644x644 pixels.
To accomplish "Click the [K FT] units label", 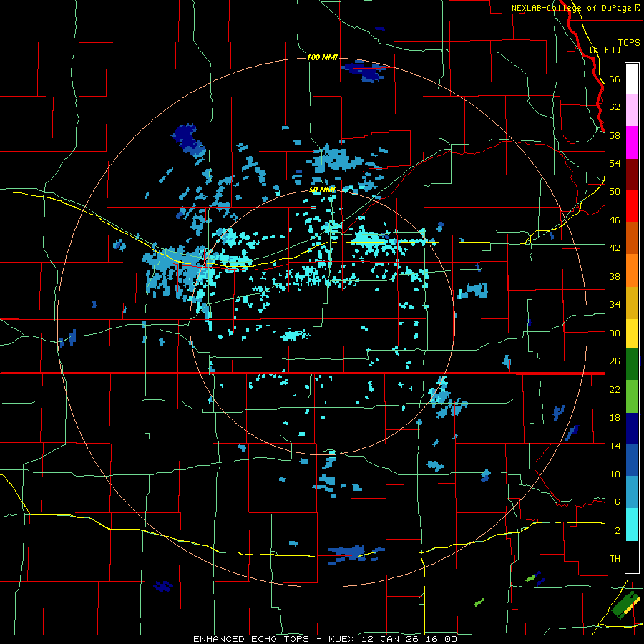I will [605, 49].
